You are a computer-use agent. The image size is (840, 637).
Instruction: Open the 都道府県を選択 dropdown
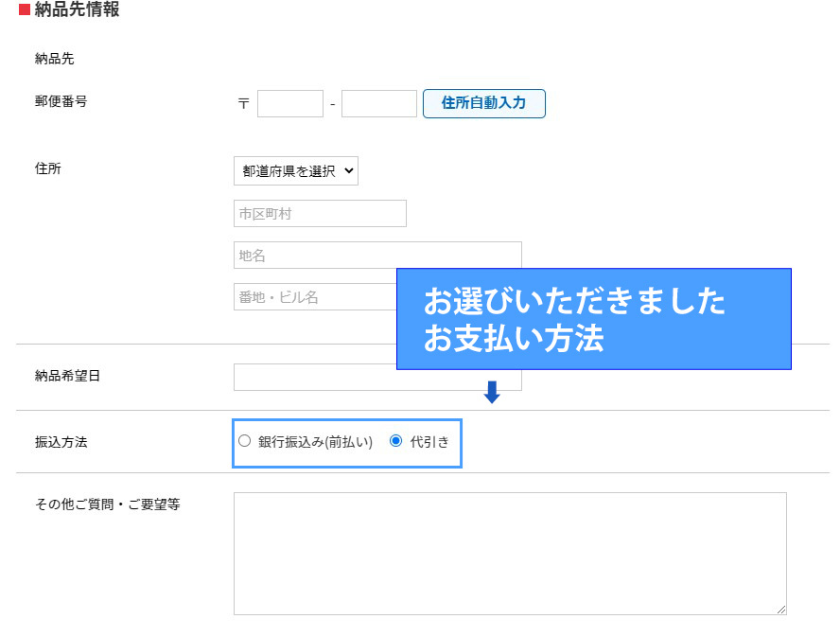point(295,171)
